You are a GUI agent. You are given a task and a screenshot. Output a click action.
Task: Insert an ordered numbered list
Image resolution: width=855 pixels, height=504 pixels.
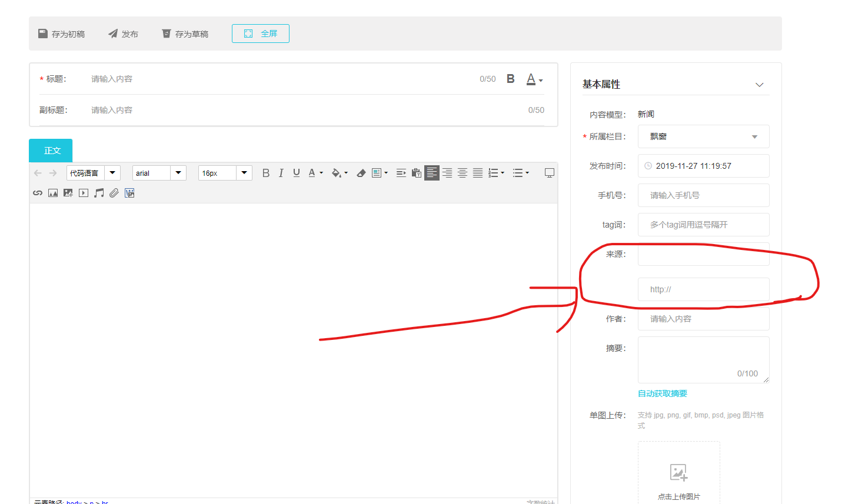click(493, 173)
